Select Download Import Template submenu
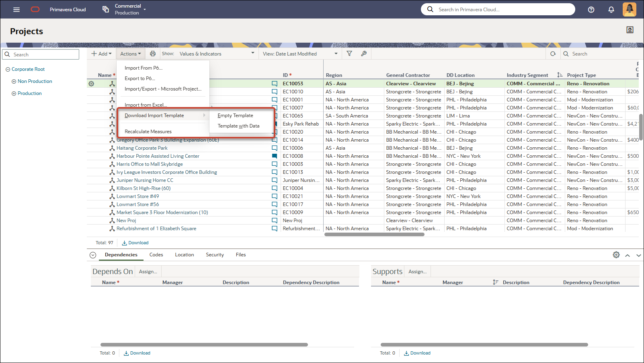 click(163, 115)
